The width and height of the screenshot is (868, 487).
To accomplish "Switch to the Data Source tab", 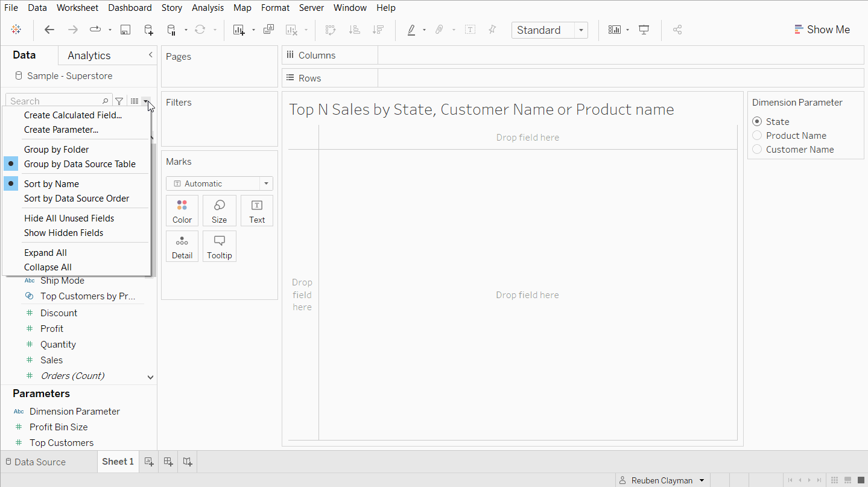I will click(x=35, y=462).
